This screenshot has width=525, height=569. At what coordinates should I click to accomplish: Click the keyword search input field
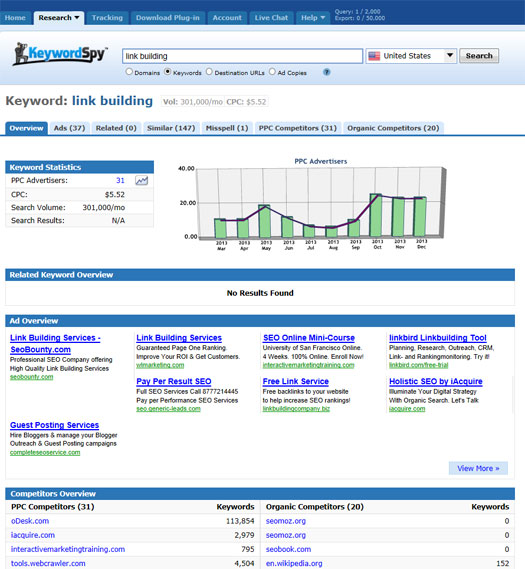242,56
